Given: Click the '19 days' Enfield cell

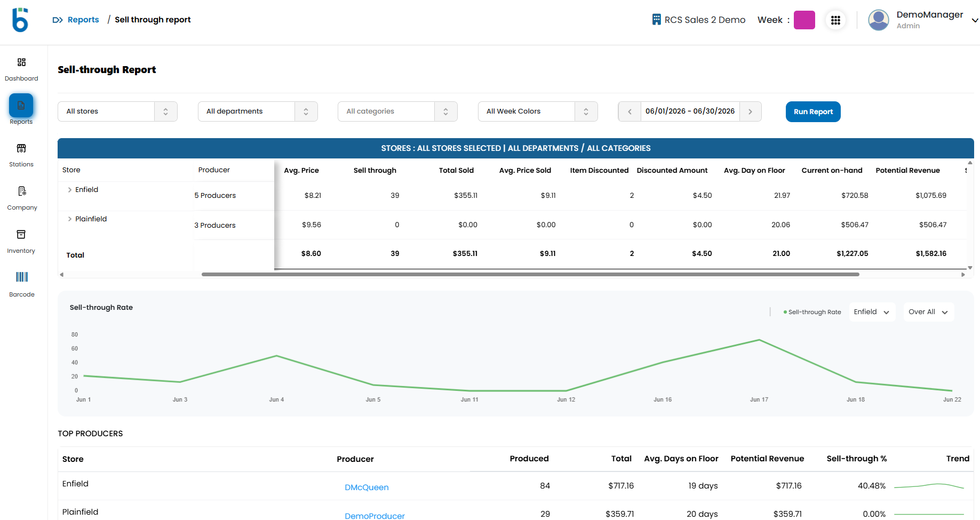Looking at the screenshot, I should (x=703, y=486).
